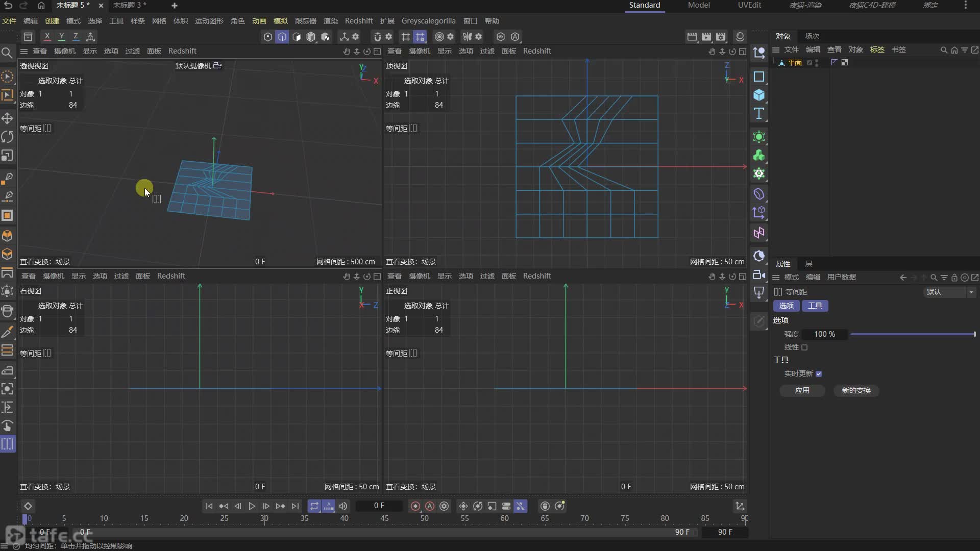Open the 网格 menu
Screen dimensions: 980x551
159,21
